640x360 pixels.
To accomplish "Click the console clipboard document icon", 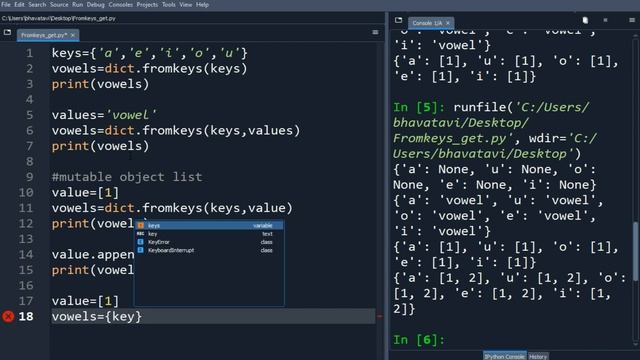I will pyautogui.click(x=585, y=20).
